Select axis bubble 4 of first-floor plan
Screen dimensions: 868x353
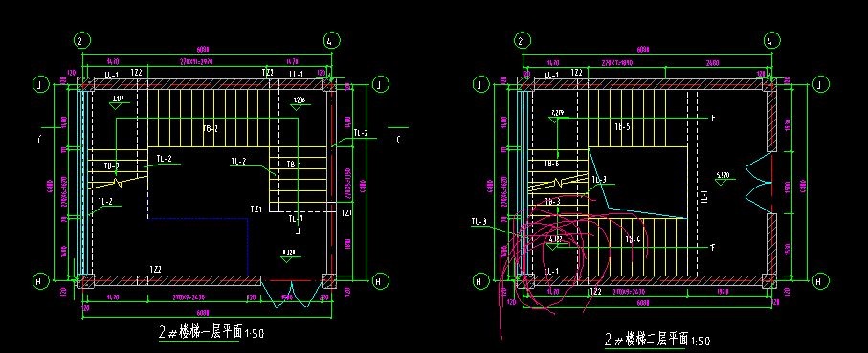[x=331, y=40]
